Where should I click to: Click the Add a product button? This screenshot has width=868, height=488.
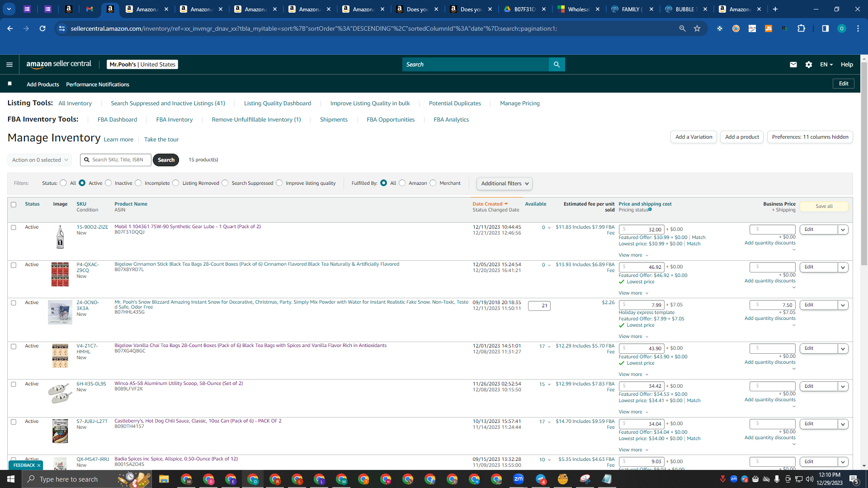tap(742, 137)
